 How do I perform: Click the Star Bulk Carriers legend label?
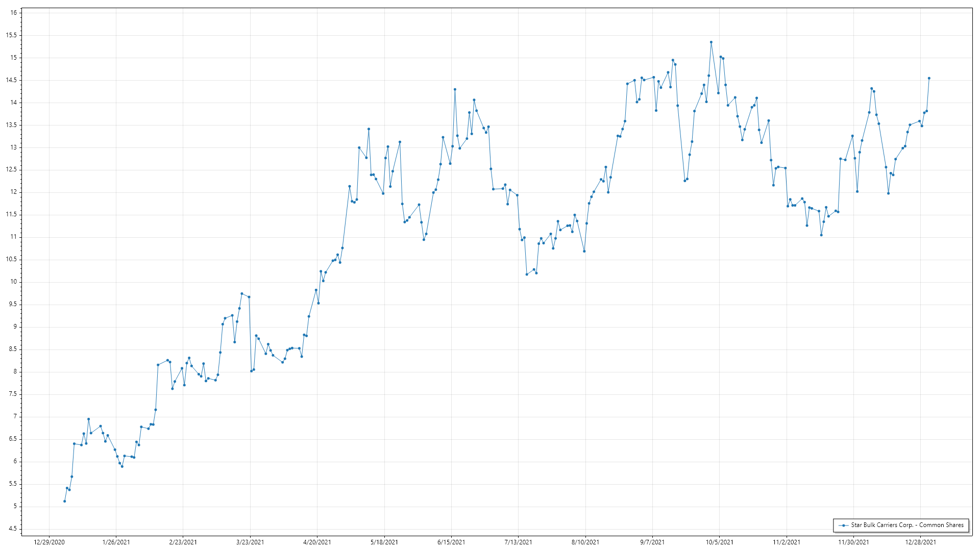click(x=907, y=525)
